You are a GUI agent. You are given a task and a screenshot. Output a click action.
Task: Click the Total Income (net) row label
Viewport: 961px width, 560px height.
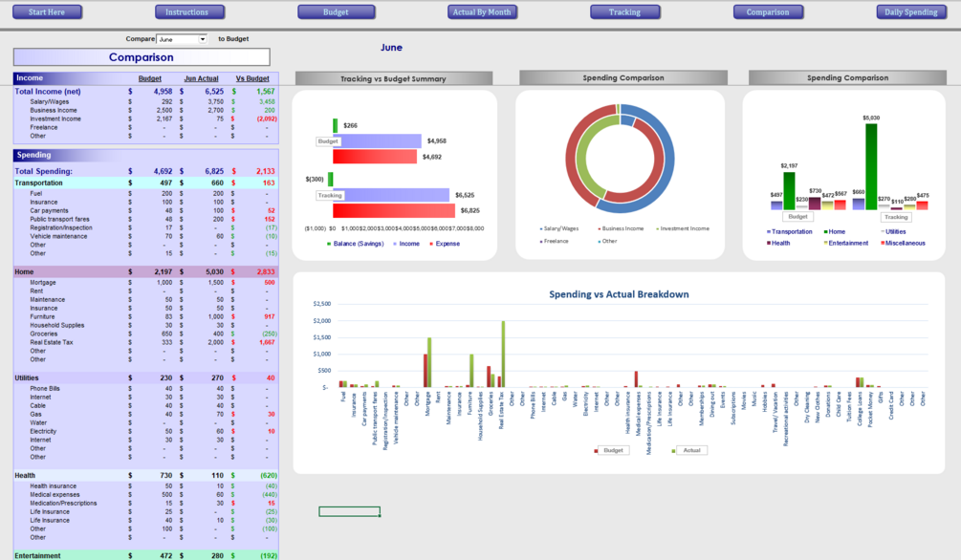(48, 92)
